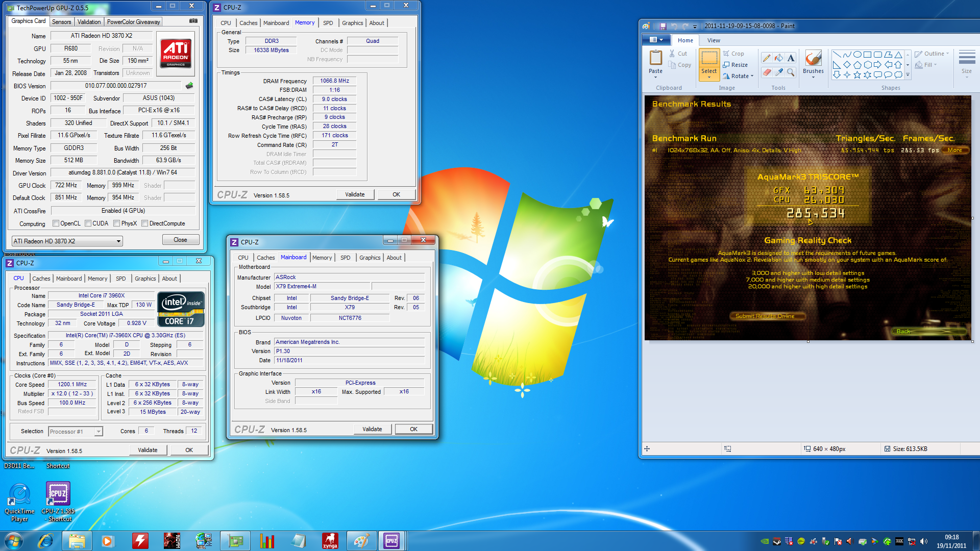Expand the Brushes dropdown arrow
980x551 pixels.
(x=813, y=77)
